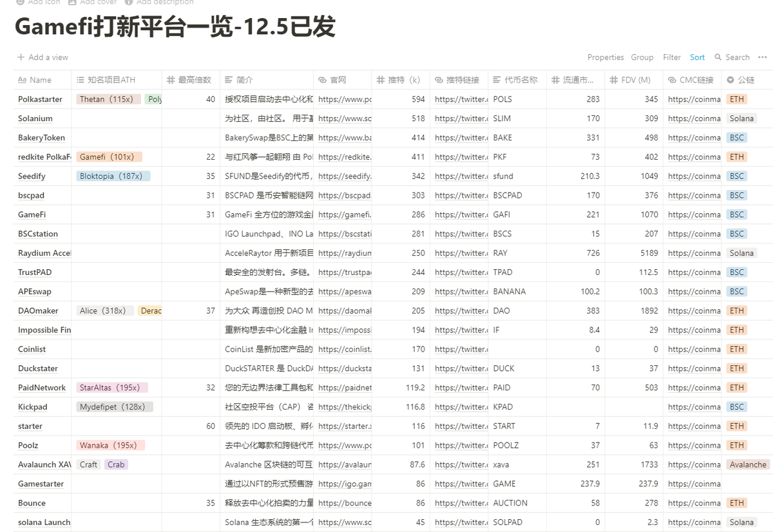Open the TrustPAD row

coord(35,272)
